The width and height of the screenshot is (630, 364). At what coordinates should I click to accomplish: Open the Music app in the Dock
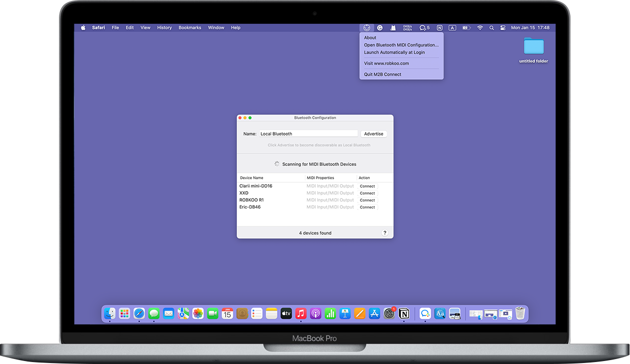[x=301, y=313]
